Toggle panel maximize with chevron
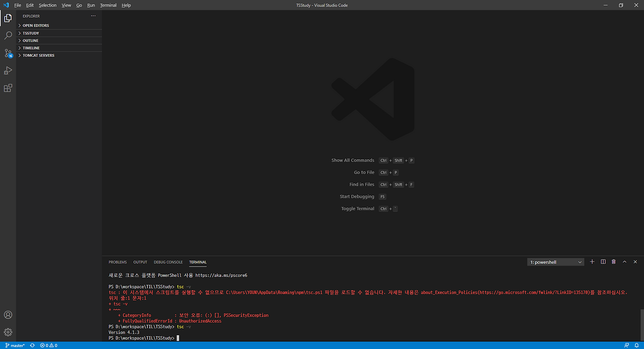Screen dimensions: 644x349 pos(624,261)
